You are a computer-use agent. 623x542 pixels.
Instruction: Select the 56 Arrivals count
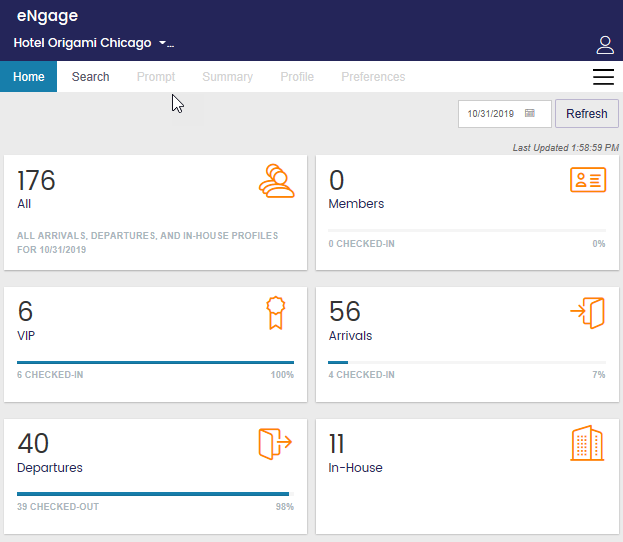(x=344, y=311)
